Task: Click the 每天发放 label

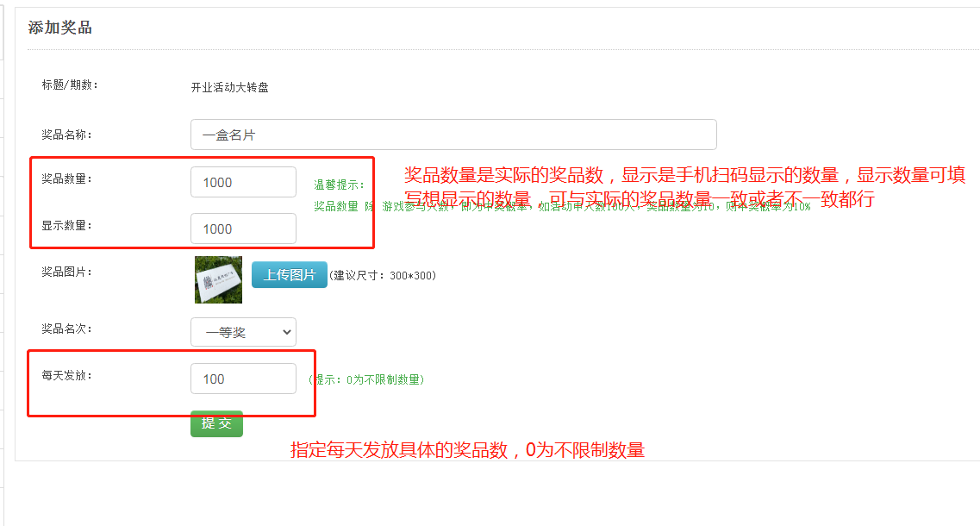Action: tap(66, 375)
